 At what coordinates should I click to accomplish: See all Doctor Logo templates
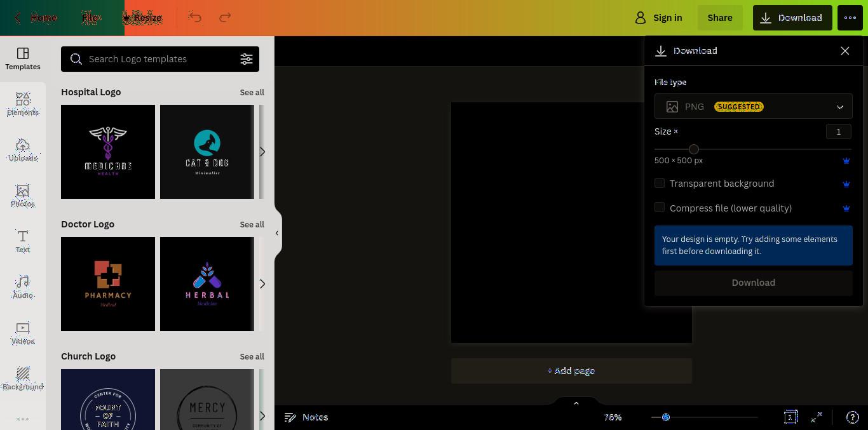pos(252,224)
